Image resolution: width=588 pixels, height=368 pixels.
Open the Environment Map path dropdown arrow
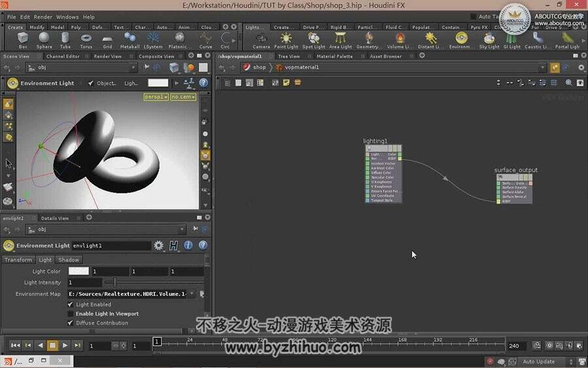point(192,293)
